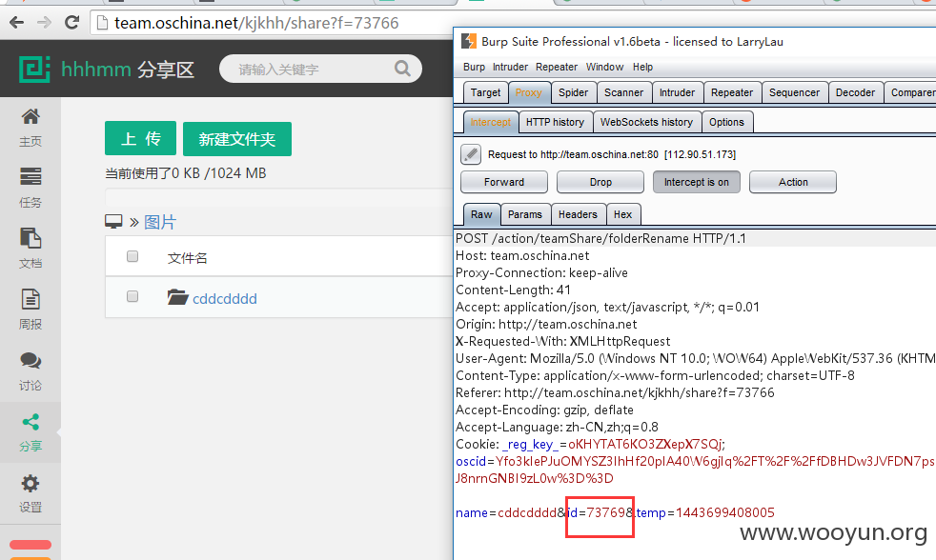Open the Help menu
This screenshot has height=560, width=936.
pos(642,67)
